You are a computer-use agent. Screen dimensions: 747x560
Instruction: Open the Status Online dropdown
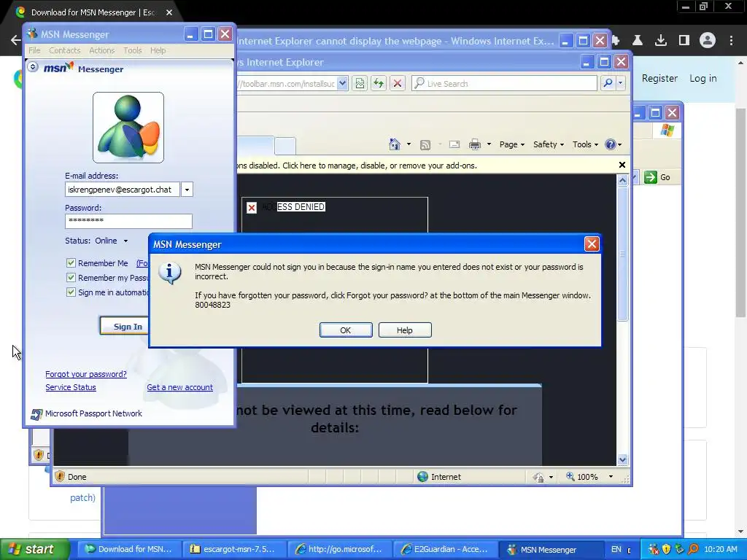click(x=125, y=241)
